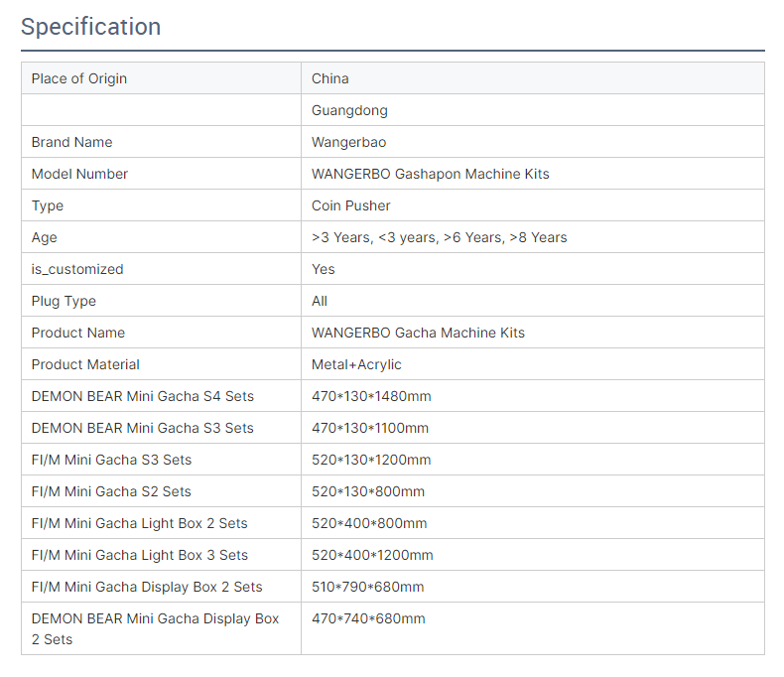Click the 'Coin Pusher' value

[351, 205]
